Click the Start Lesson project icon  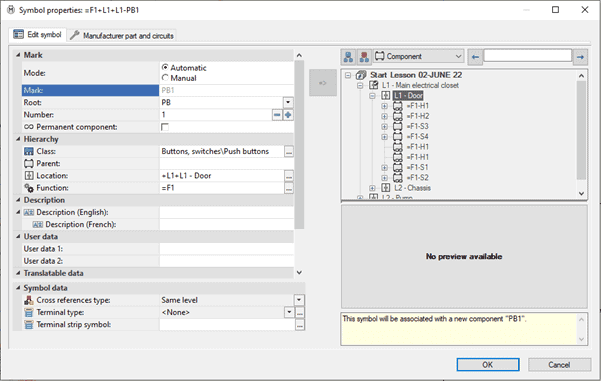[x=361, y=75]
